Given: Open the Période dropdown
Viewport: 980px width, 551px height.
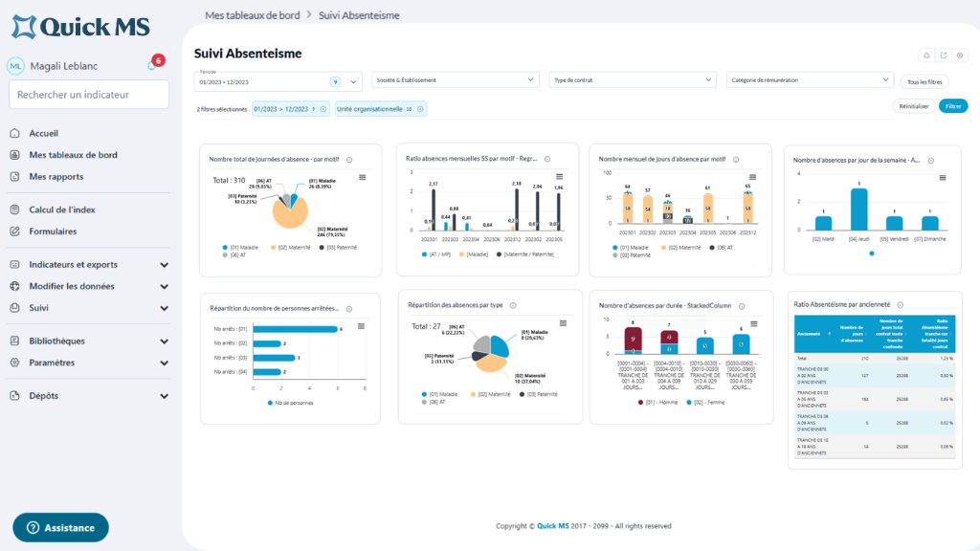Looking at the screenshot, I should (x=278, y=82).
